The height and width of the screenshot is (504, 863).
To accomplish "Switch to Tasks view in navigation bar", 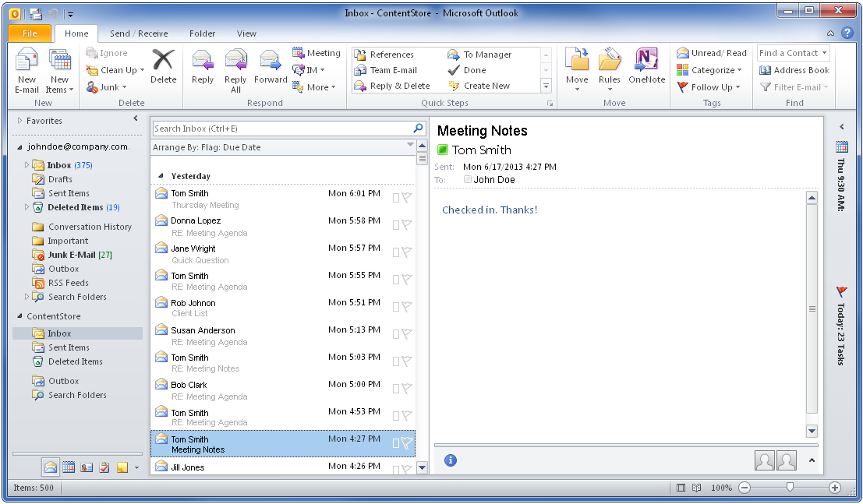I will [x=104, y=467].
